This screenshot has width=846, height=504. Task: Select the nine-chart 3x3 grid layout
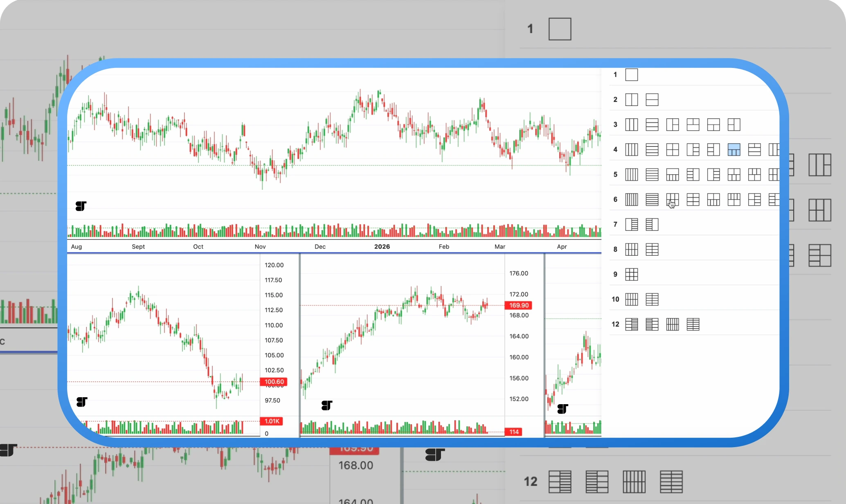(632, 274)
